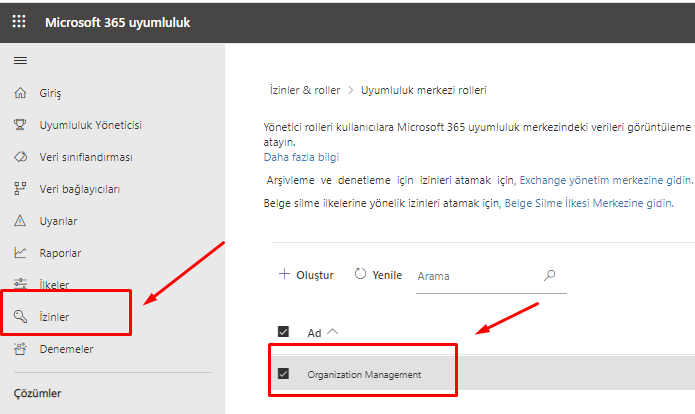Image resolution: width=695 pixels, height=414 pixels.
Task: Click the İlkeler sliders icon
Action: pyautogui.click(x=20, y=284)
